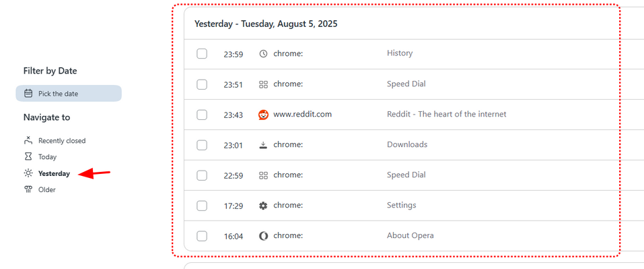Screen dimensions: 644x269
Task: Open Reddit - The heart of the internet
Action: [x=446, y=114]
